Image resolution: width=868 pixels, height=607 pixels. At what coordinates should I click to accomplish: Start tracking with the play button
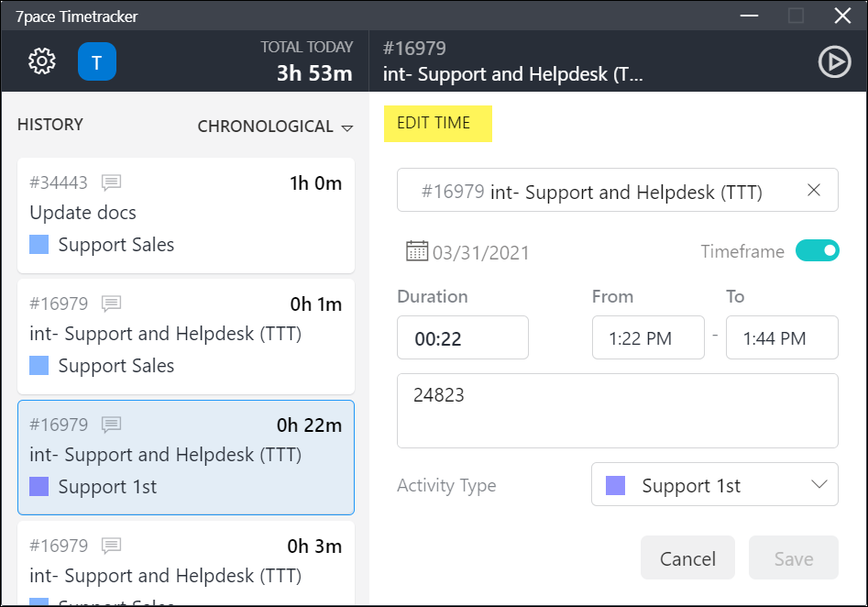[x=834, y=61]
